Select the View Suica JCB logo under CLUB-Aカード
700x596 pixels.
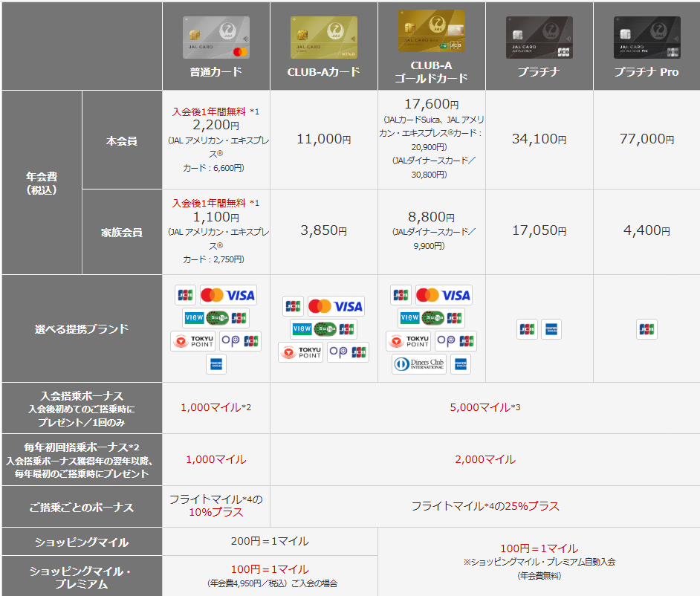pos(323,328)
